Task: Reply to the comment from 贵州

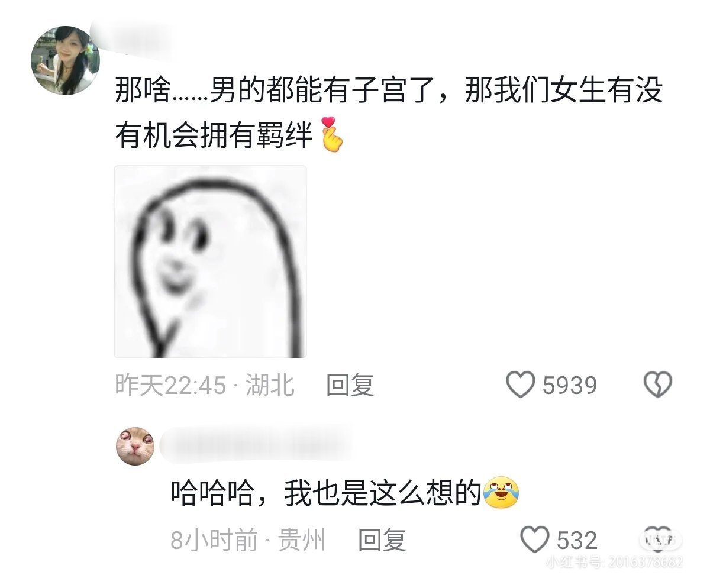Action: 382,540
